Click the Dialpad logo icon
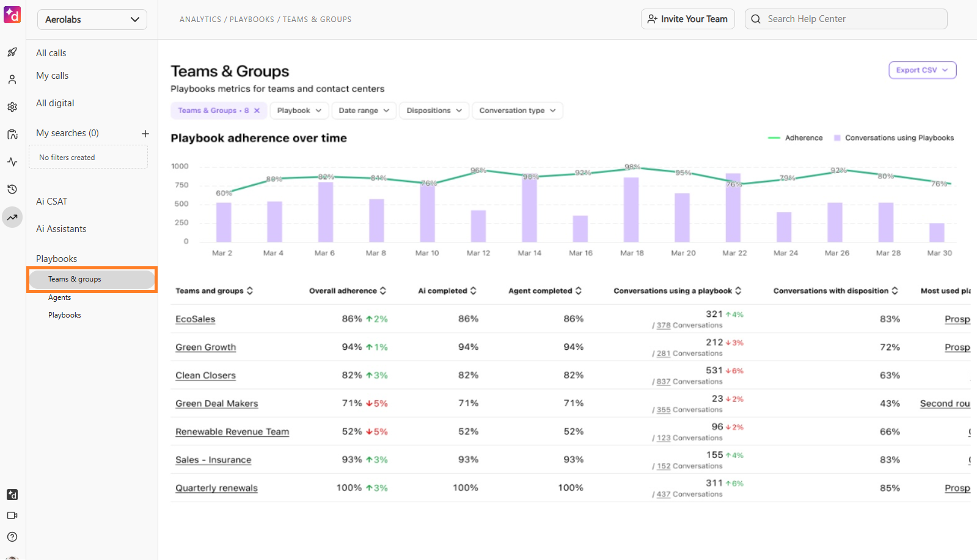 [12, 15]
